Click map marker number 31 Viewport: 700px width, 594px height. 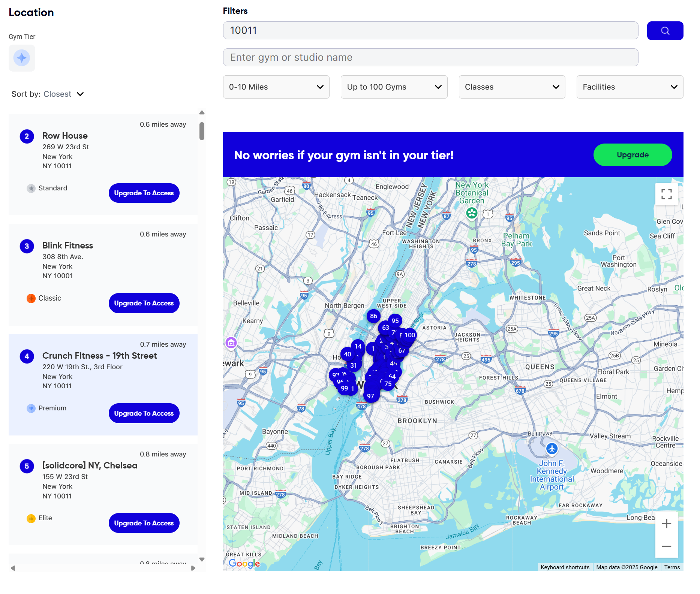click(354, 365)
